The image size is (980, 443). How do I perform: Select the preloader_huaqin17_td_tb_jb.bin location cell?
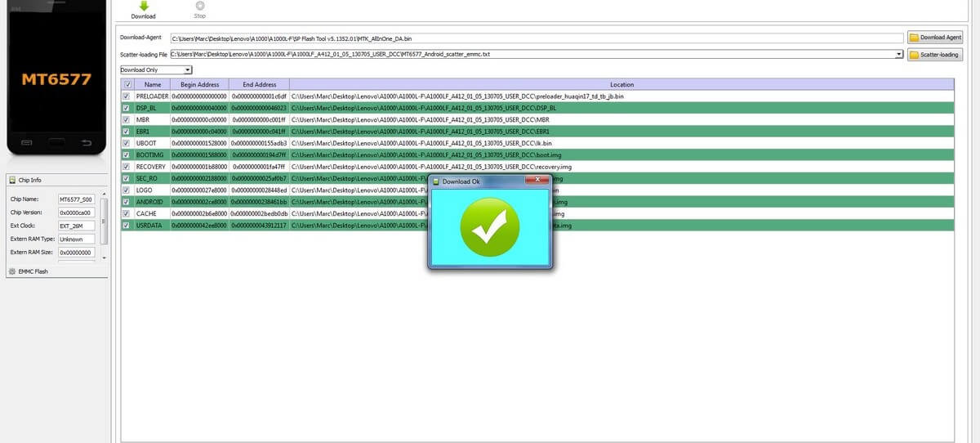tap(621, 96)
